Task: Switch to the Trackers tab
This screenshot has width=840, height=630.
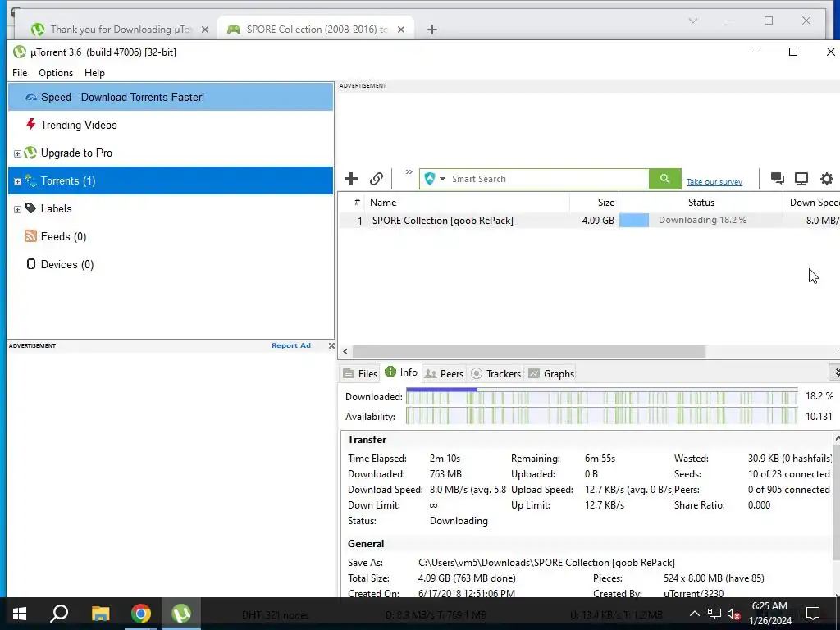Action: [496, 373]
